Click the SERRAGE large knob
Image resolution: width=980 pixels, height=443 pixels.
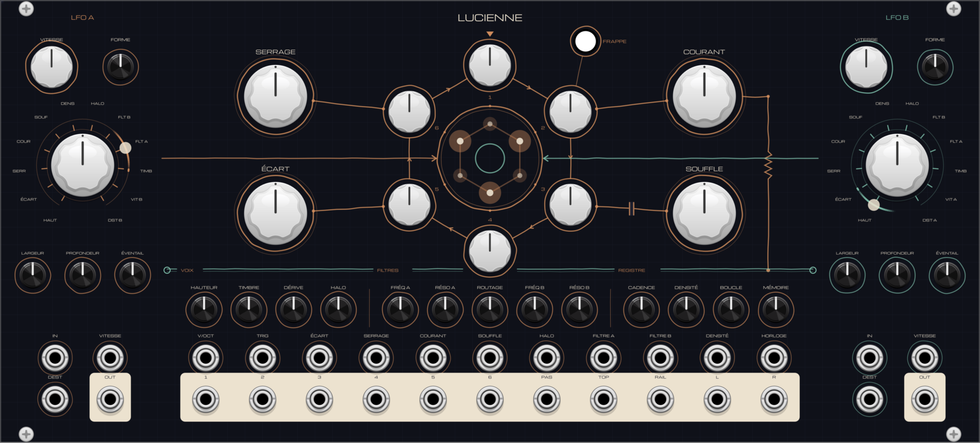275,96
